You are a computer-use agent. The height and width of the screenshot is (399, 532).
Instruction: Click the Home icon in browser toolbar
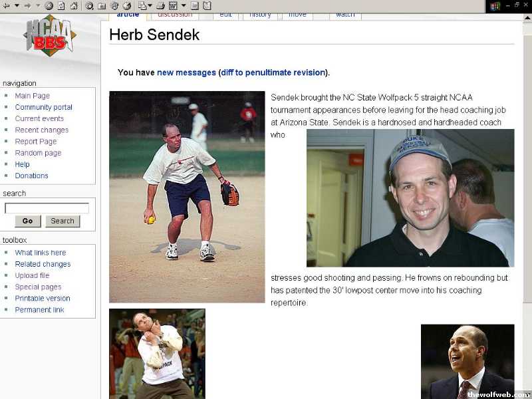click(74, 6)
